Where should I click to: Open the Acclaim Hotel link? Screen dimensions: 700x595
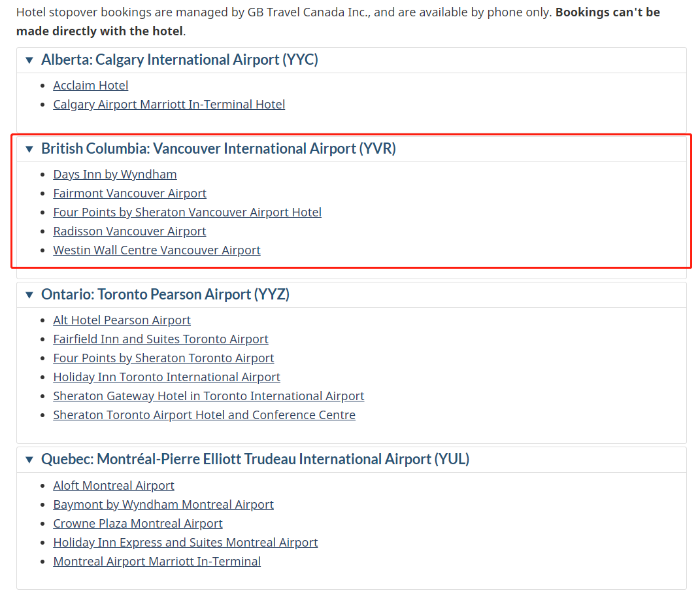pos(91,85)
